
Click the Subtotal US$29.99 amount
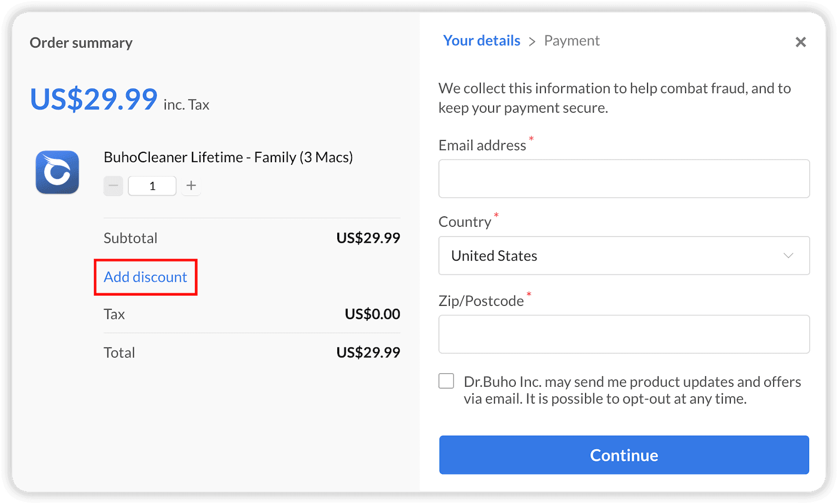click(368, 238)
